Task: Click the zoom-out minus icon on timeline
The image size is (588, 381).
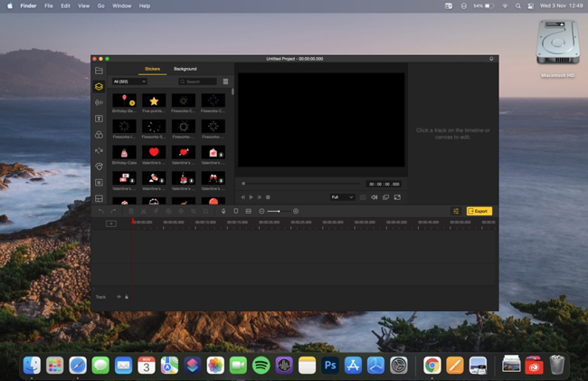Action: click(x=261, y=212)
